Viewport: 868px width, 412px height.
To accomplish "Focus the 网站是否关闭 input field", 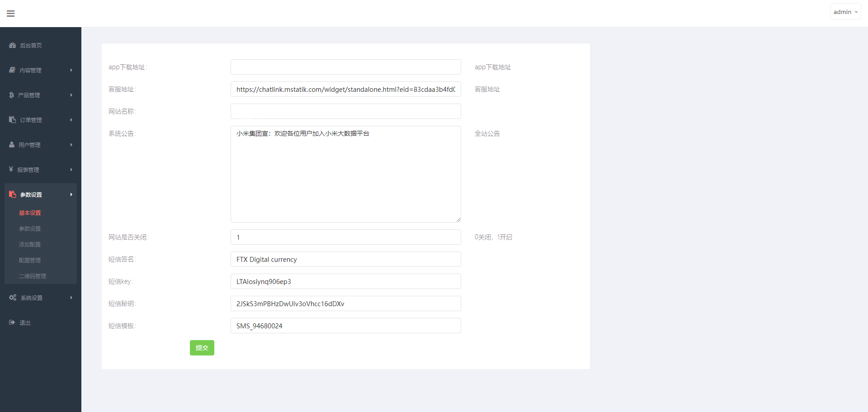I will click(x=346, y=237).
